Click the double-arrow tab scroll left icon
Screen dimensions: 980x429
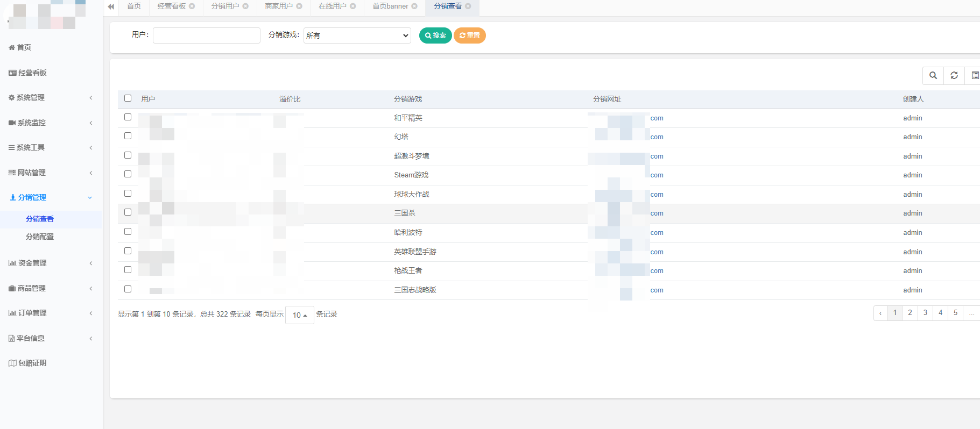click(x=111, y=6)
